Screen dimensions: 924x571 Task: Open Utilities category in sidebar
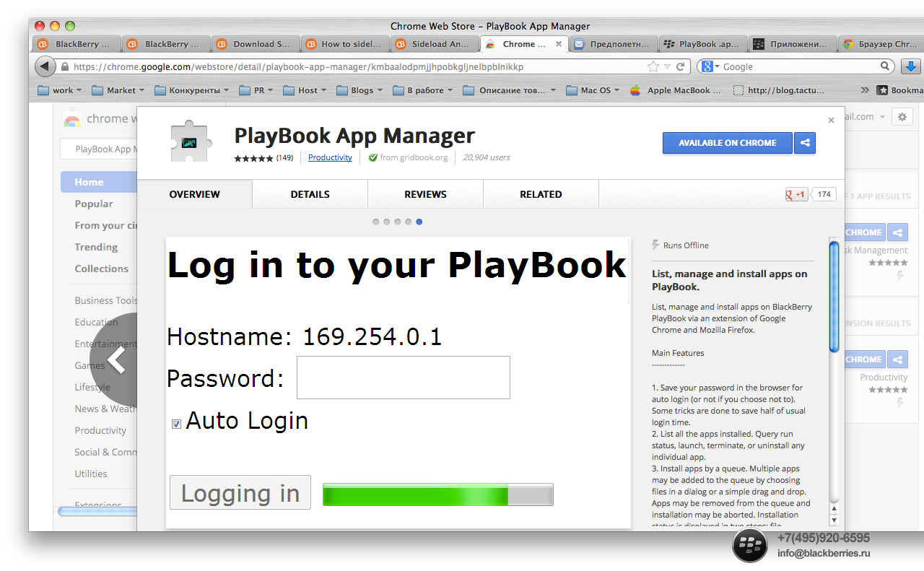[x=91, y=474]
